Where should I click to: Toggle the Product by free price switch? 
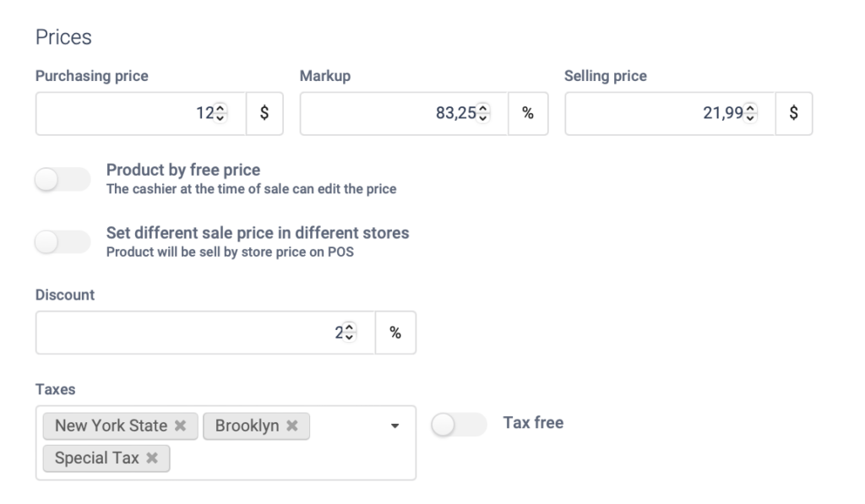63,179
